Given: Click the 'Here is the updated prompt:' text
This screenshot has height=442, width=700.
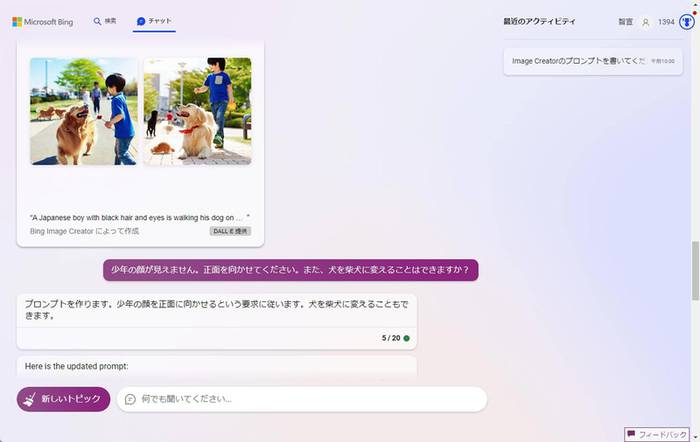Looking at the screenshot, I should [x=76, y=366].
